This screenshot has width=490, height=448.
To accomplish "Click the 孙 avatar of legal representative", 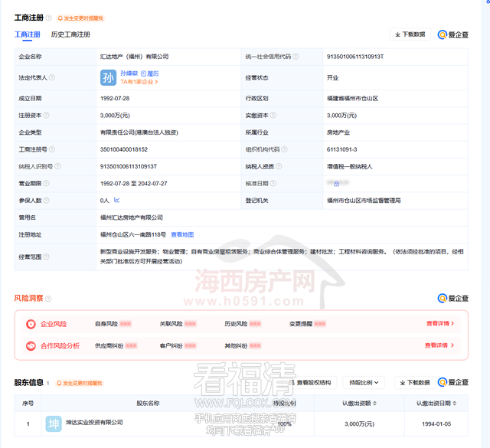I will [108, 77].
